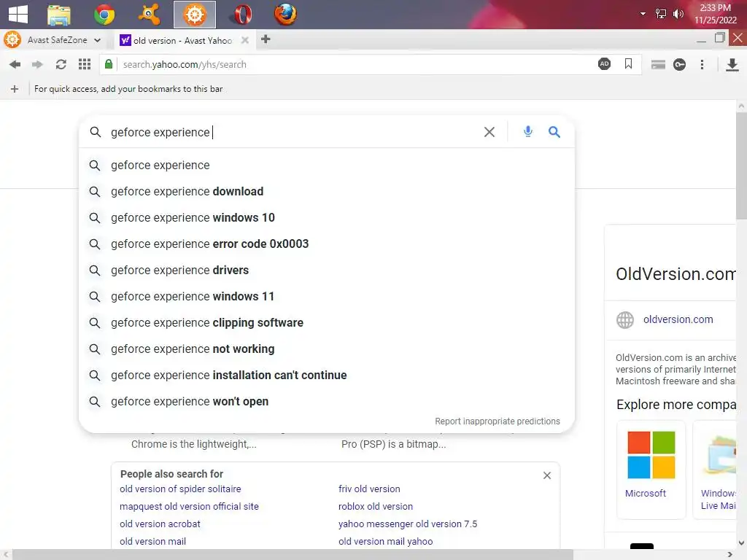Click the address bar URL field
The image size is (747, 560).
(352, 64)
